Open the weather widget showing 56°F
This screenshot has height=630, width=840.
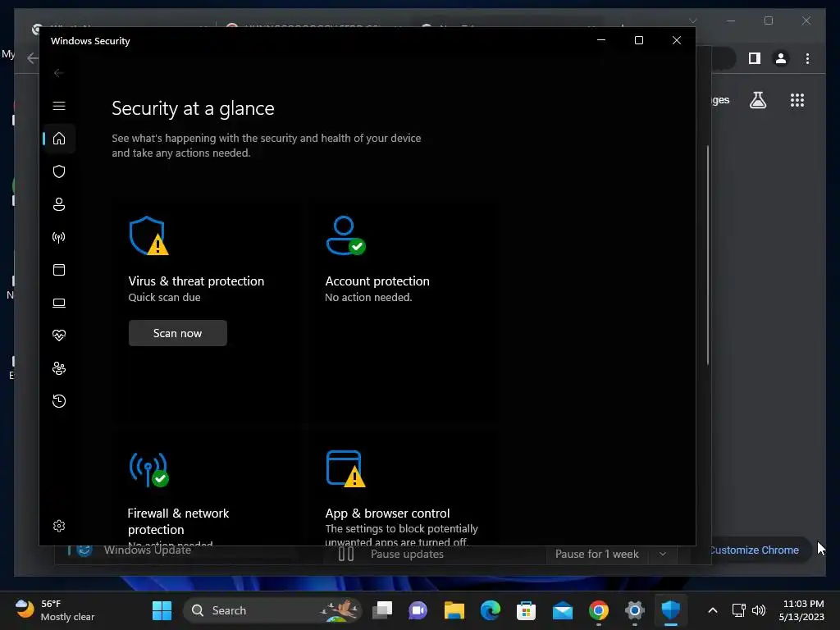[55, 610]
